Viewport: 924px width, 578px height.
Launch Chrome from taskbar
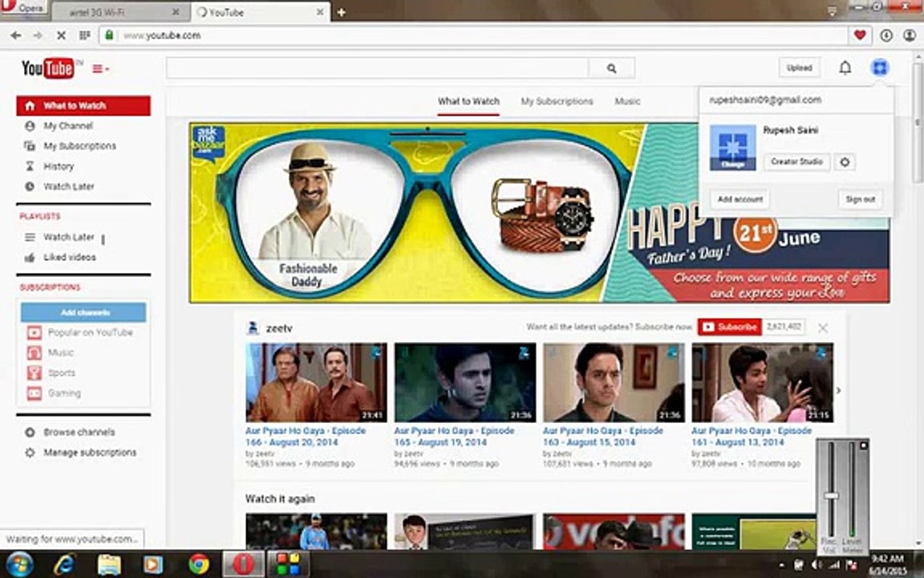[x=199, y=564]
